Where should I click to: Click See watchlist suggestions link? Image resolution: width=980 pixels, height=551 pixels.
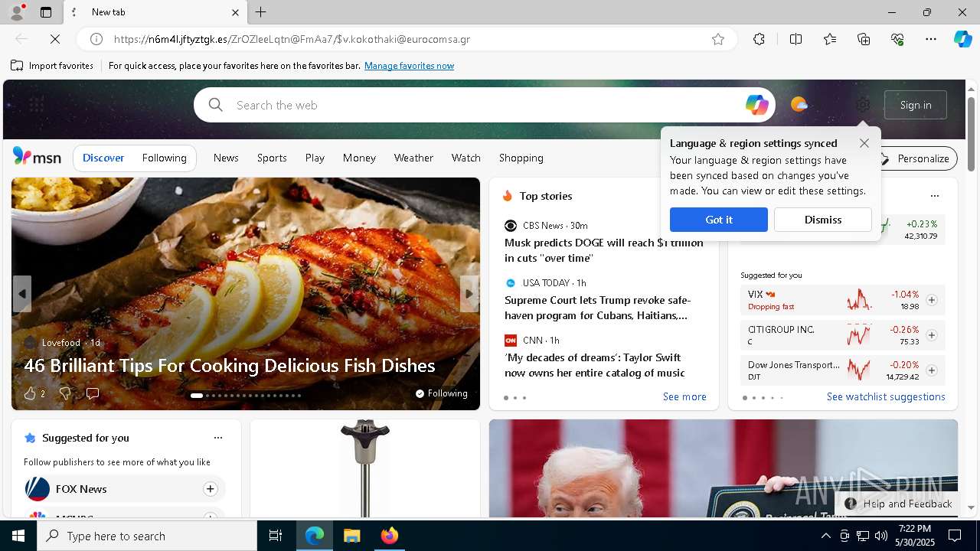(x=886, y=396)
